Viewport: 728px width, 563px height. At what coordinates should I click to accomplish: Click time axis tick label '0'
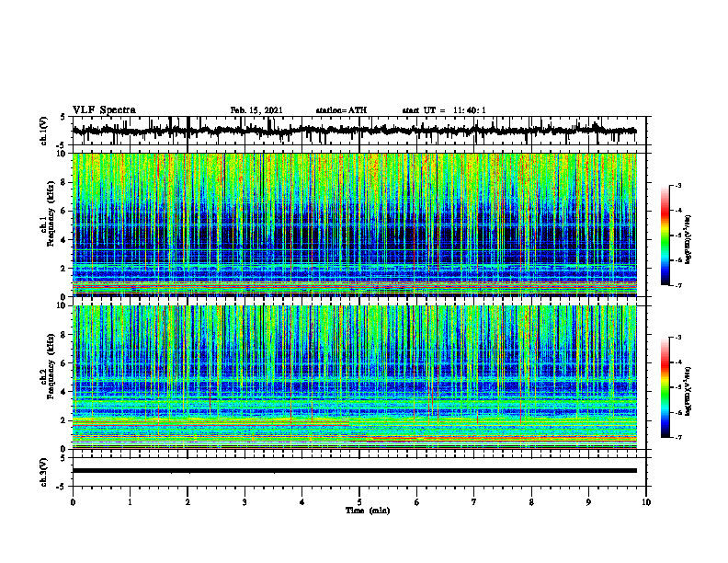tap(73, 502)
